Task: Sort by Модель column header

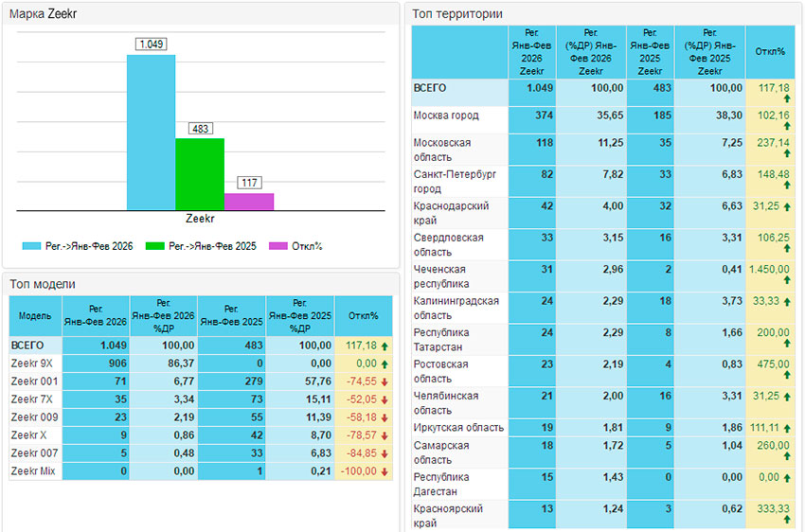Action: click(x=35, y=315)
